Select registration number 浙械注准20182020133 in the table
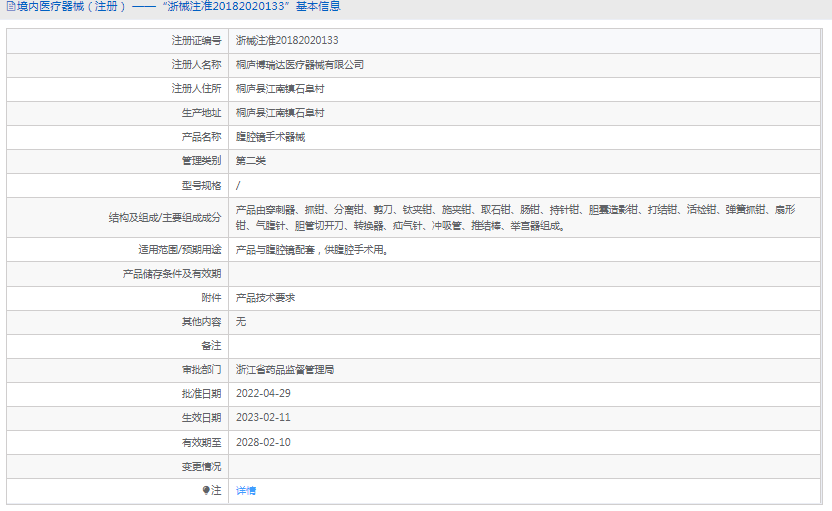832x511 pixels. click(x=287, y=40)
